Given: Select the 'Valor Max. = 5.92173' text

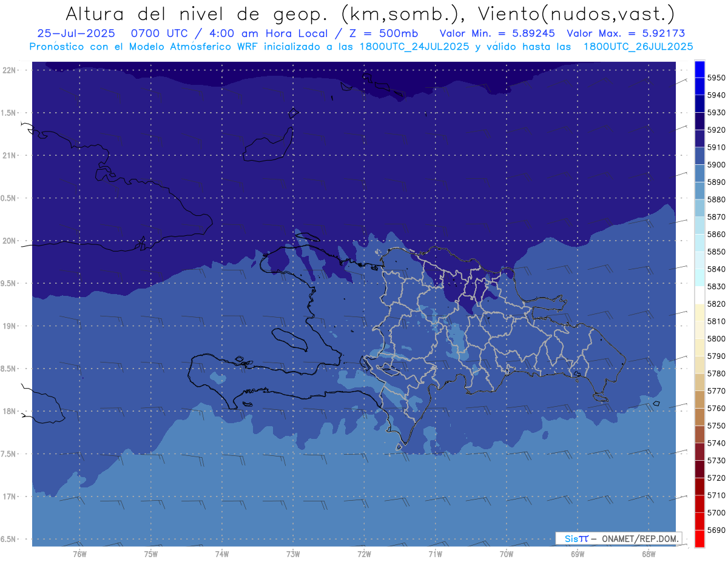Looking at the screenshot, I should pos(625,33).
